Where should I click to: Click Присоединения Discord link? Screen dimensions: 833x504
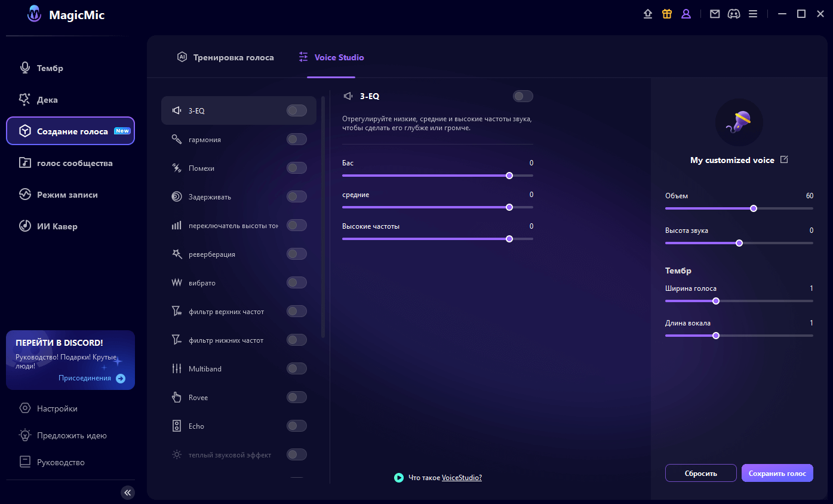coord(85,378)
